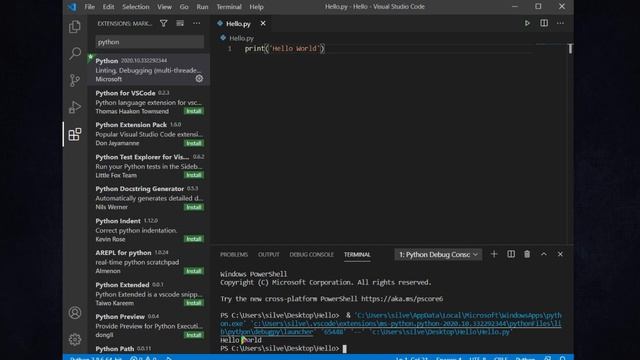Select the Microsoft Python extension entry
The image size is (640, 360).
(x=149, y=69)
